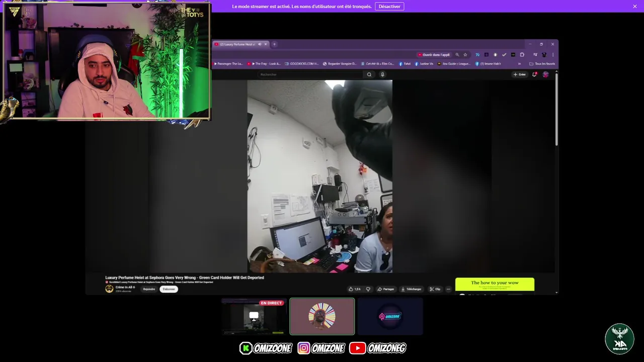Close the Luxury Perfume Heist tab
The image size is (644, 362).
pos(266,44)
